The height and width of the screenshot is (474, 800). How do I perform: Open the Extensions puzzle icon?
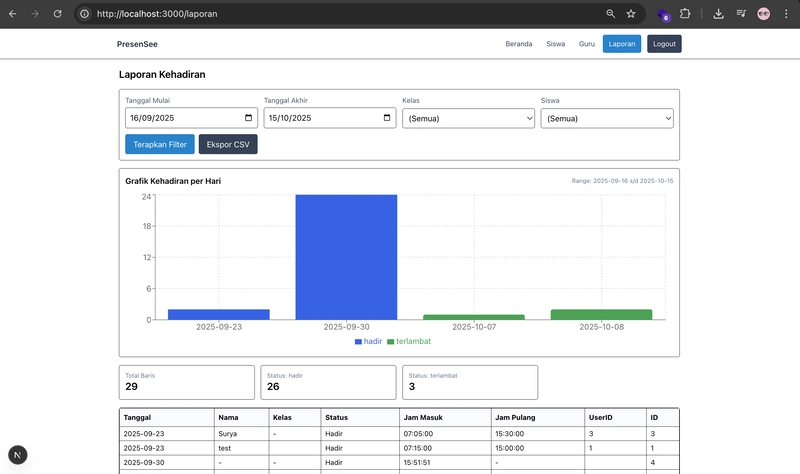685,14
